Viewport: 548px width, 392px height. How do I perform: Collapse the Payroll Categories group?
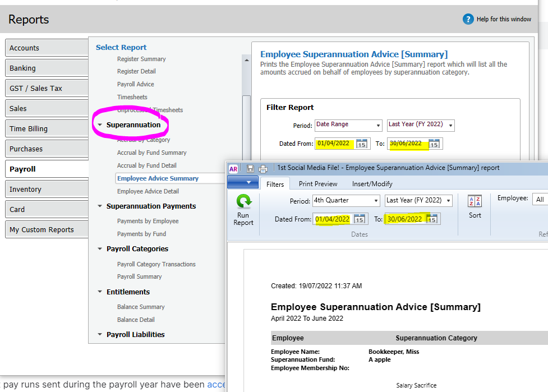tap(100, 249)
